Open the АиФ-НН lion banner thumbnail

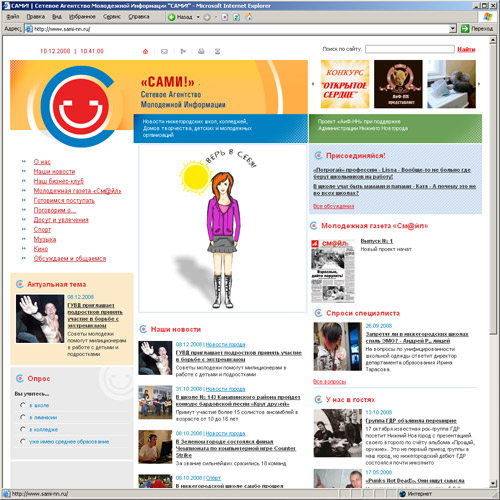[x=398, y=84]
